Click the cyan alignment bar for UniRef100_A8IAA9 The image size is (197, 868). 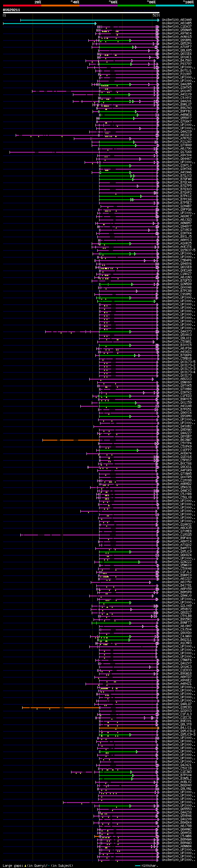(90, 20)
